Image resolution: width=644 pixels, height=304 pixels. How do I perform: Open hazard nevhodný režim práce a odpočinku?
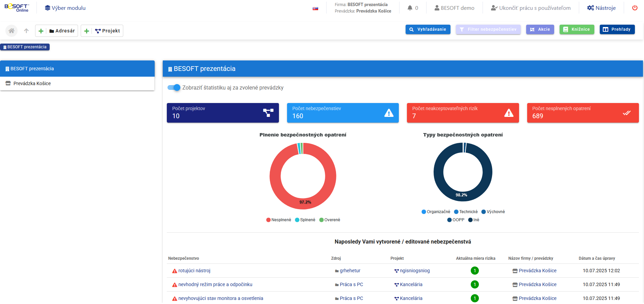[215, 284]
